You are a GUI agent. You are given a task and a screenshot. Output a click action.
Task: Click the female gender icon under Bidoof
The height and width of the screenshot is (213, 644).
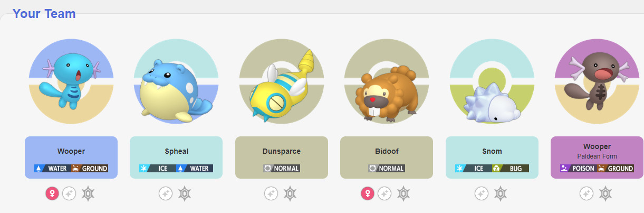point(368,194)
